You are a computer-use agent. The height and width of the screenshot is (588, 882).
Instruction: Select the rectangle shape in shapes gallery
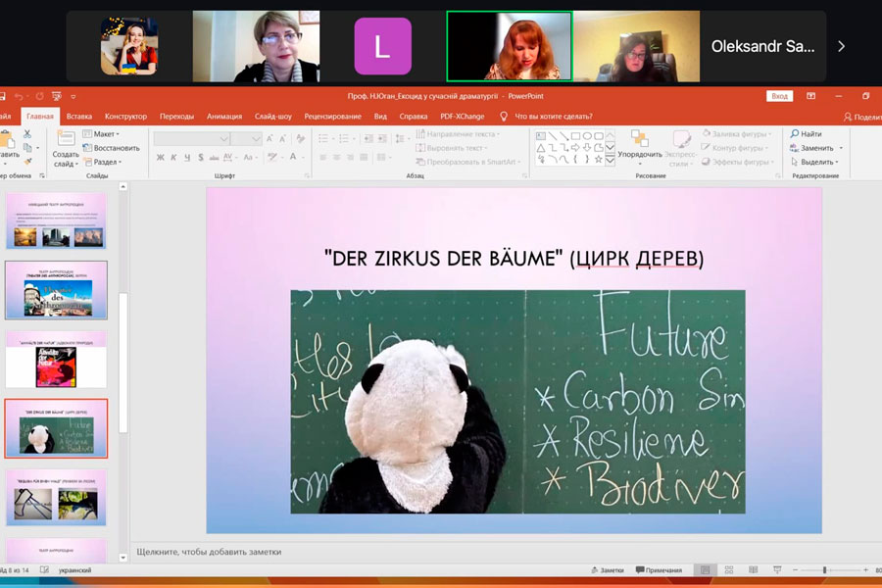[574, 135]
